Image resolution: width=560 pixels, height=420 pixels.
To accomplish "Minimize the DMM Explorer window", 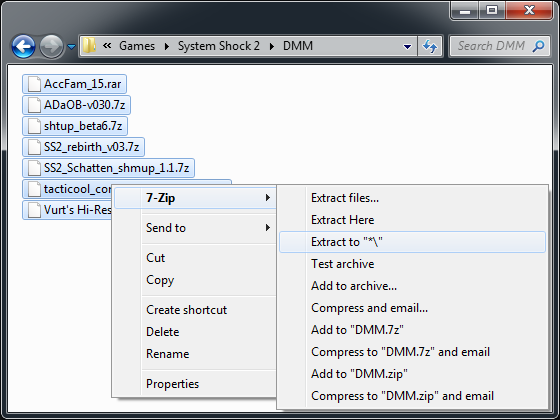I will coord(465,10).
